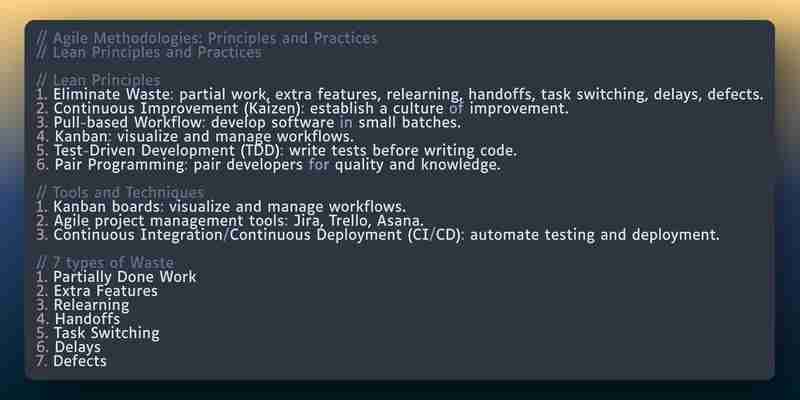Select the 'Kanban boards' line

[221, 207]
